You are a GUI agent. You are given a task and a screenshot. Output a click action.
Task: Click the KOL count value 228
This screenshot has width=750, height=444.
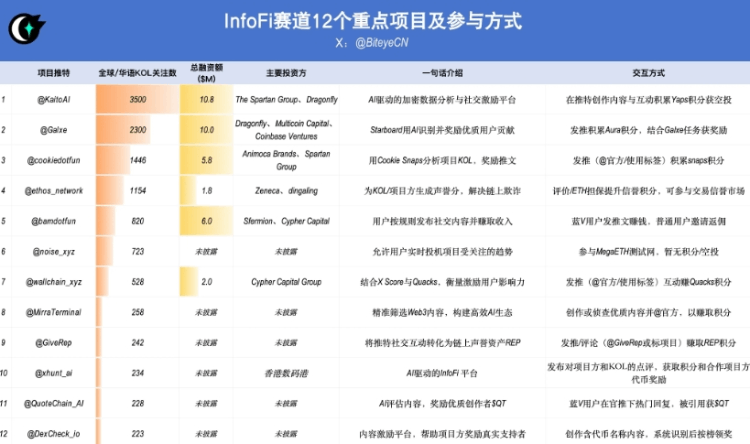[x=138, y=403]
